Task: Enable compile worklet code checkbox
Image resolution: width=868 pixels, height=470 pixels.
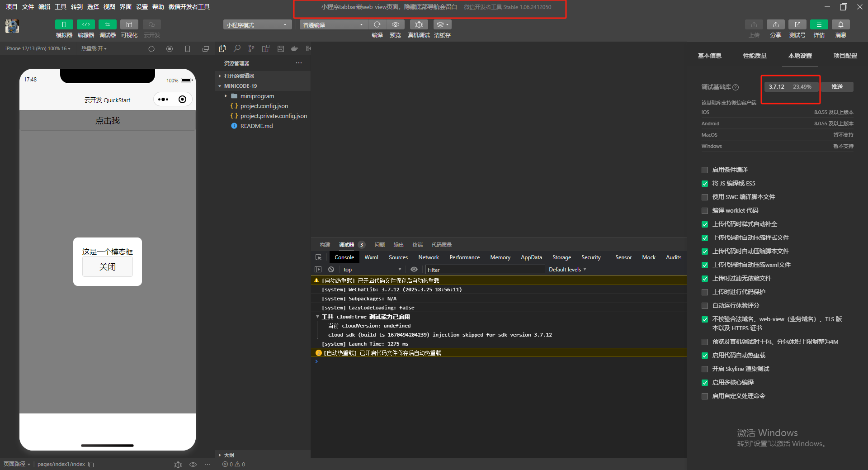Action: coord(704,211)
